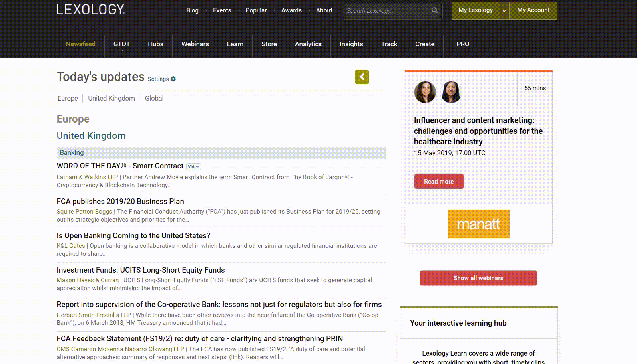
Task: Click the manatt sponsor logo
Action: 478,224
